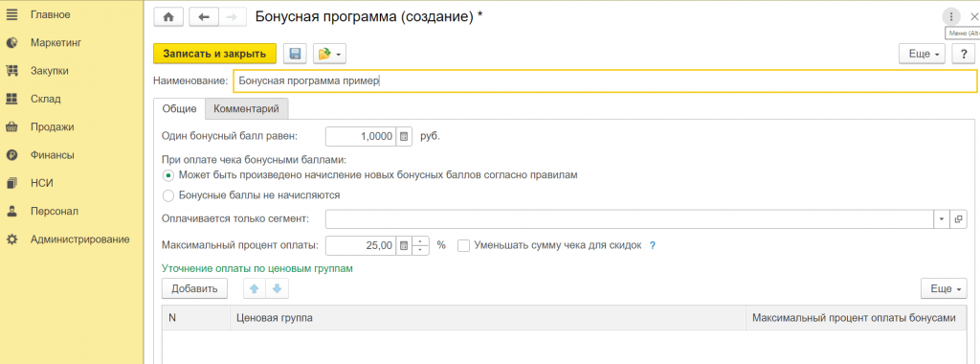Click the Один бонусный балл равен value field

[x=361, y=136]
